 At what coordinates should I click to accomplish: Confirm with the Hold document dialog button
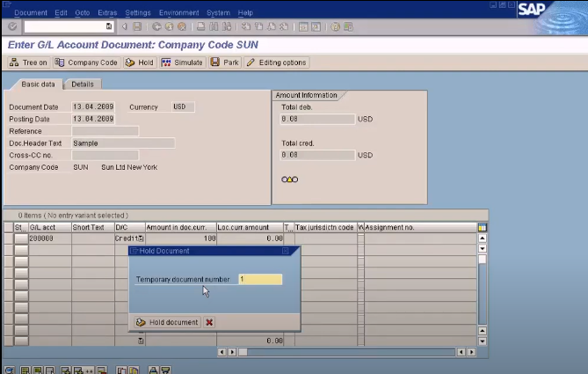coord(167,322)
